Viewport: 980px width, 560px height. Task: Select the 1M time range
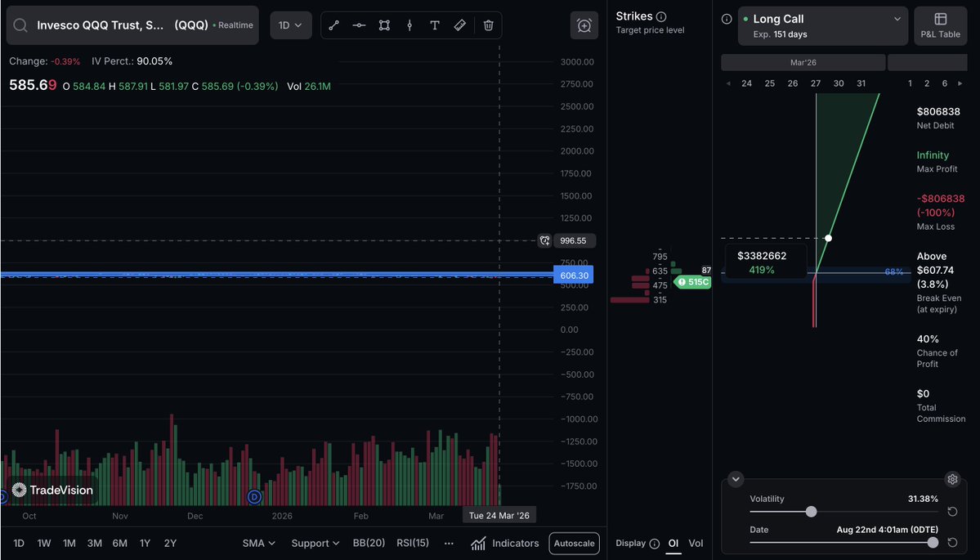pyautogui.click(x=69, y=543)
